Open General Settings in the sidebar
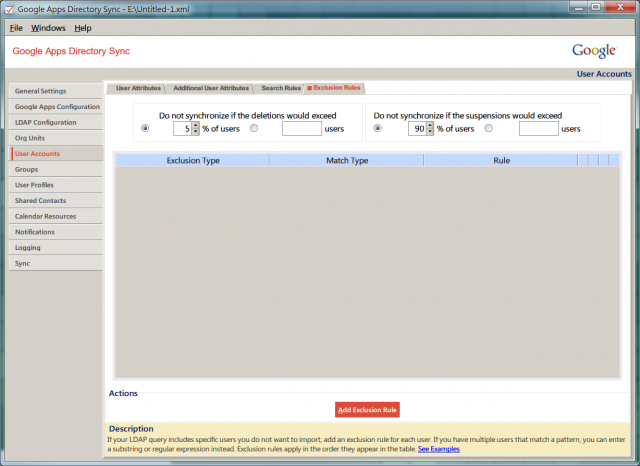The width and height of the screenshot is (640, 466). [x=56, y=91]
